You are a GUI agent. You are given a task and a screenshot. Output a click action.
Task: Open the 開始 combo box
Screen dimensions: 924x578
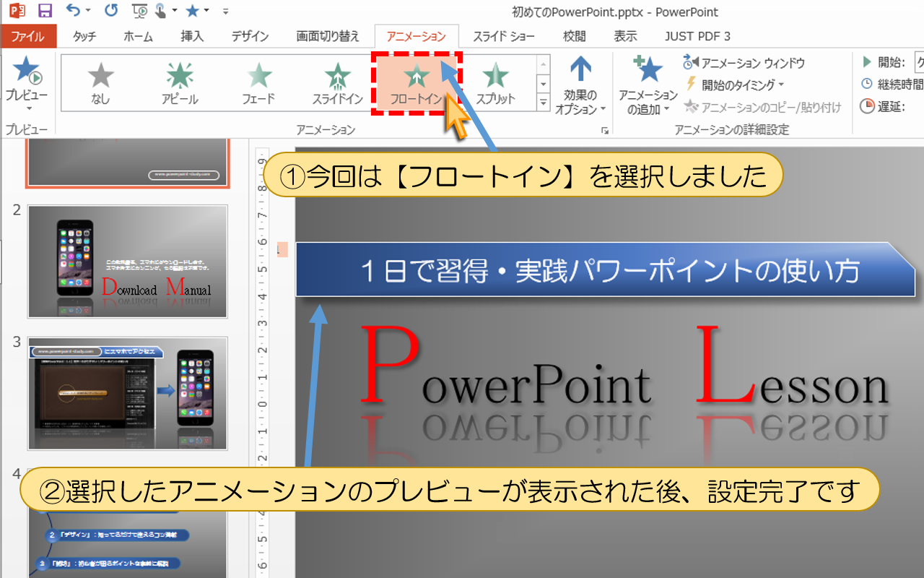click(919, 62)
